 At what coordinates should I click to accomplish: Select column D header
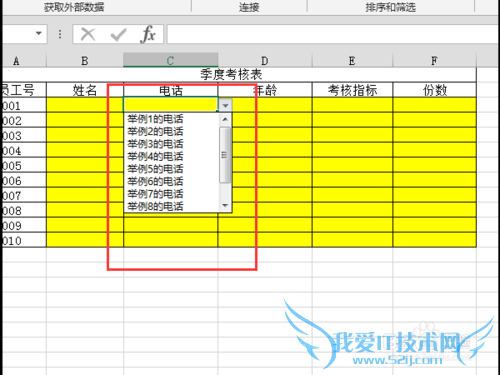pyautogui.click(x=265, y=61)
